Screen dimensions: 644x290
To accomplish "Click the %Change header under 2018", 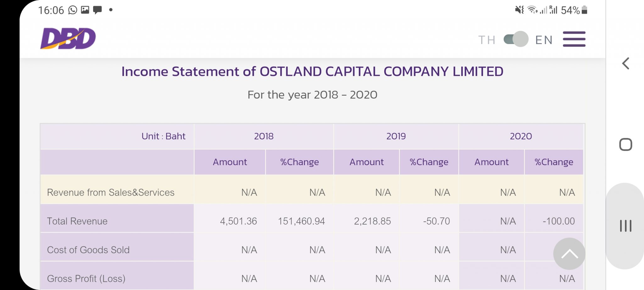I will [x=299, y=162].
